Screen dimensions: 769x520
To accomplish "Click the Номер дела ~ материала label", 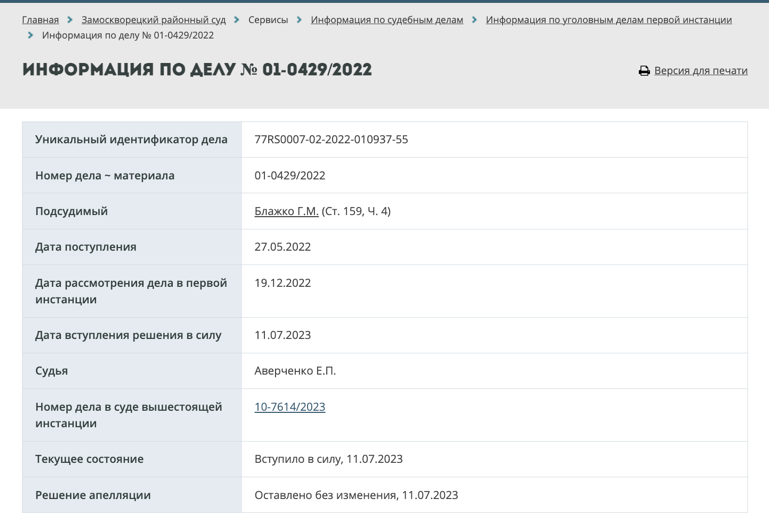I will pos(105,176).
